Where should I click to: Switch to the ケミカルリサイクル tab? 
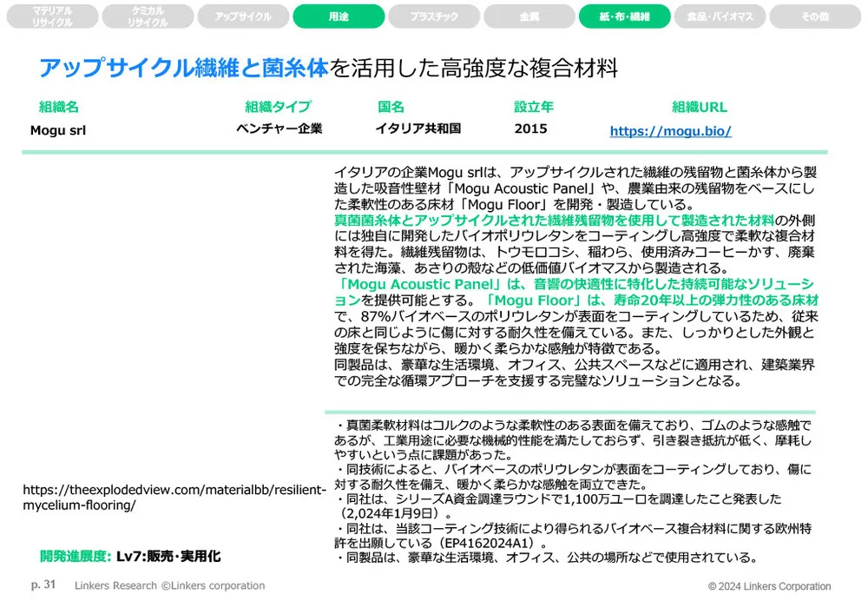pos(148,16)
